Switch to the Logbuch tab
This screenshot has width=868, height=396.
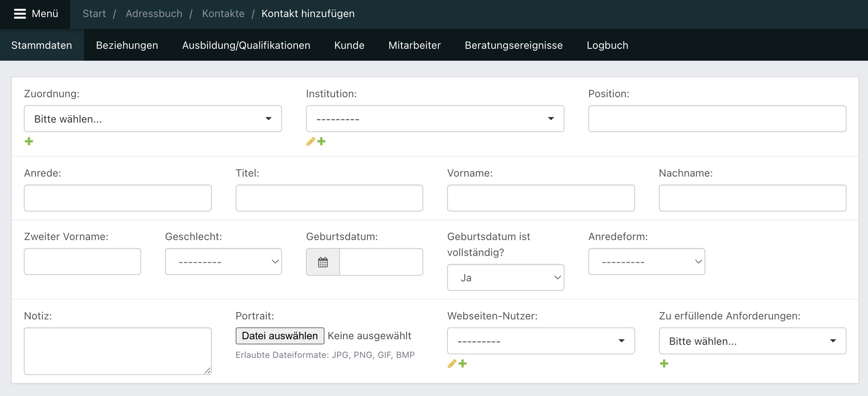point(607,45)
